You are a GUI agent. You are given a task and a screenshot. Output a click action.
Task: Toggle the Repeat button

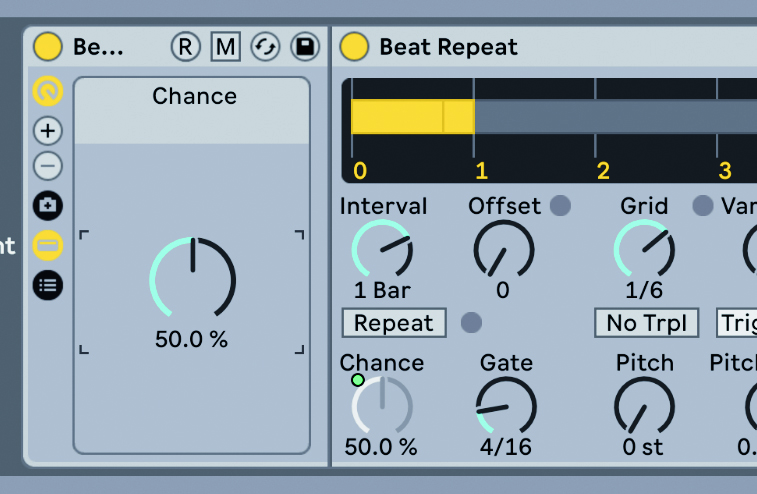coord(394,323)
